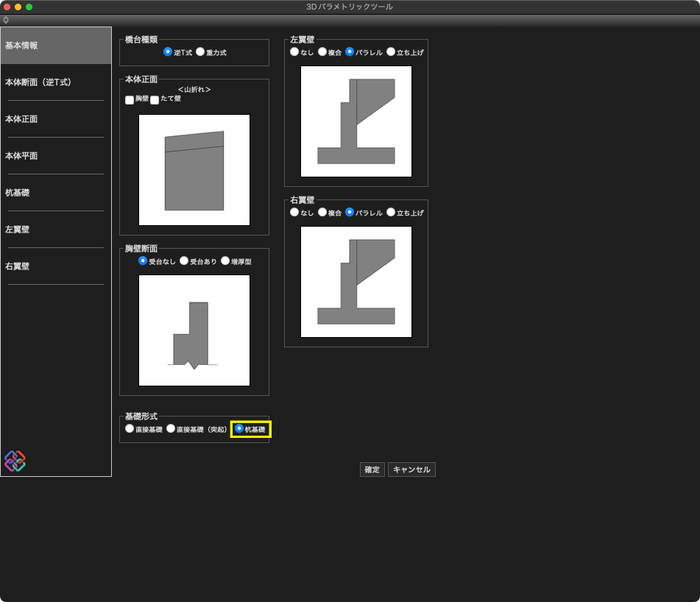This screenshot has height=602, width=700.
Task: Click the 左翼壁 wing wall preview image
Action: pyautogui.click(x=356, y=121)
